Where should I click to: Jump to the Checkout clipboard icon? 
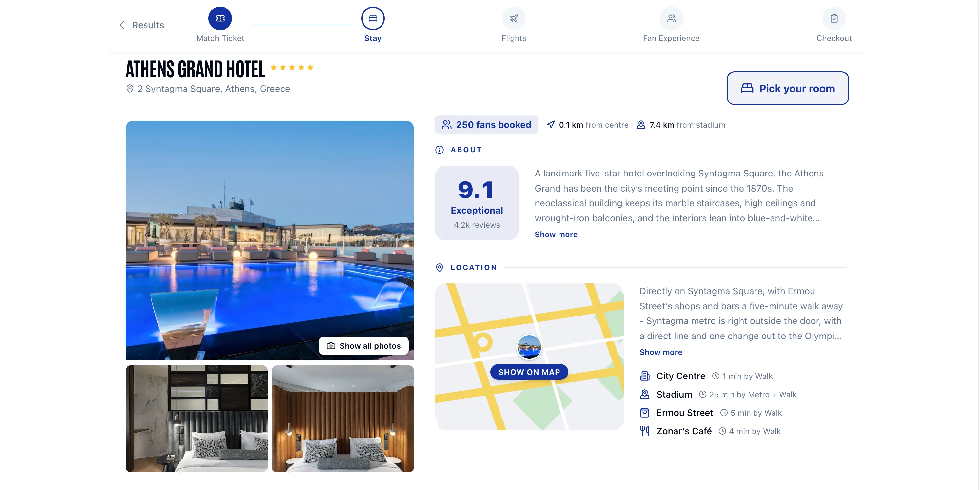coord(834,18)
